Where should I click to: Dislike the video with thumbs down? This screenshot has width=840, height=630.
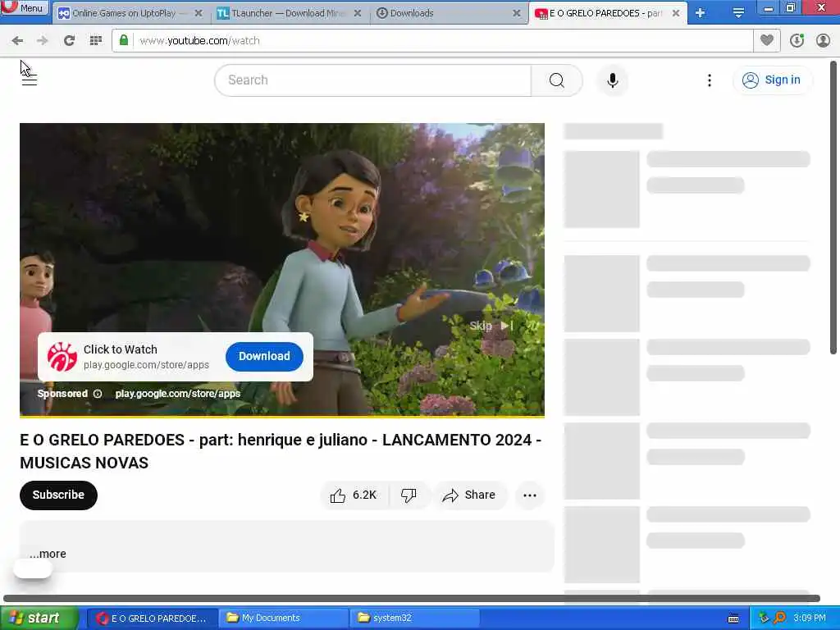tap(409, 495)
